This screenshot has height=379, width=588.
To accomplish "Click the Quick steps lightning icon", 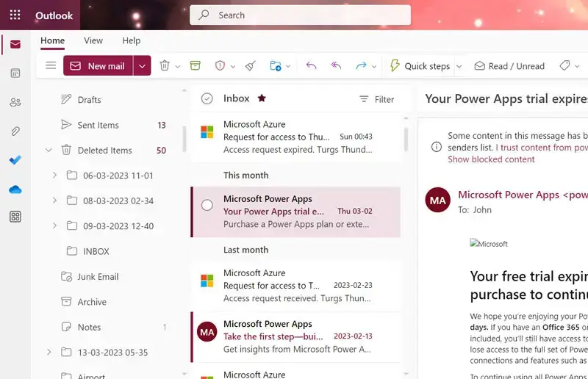I will point(395,65).
